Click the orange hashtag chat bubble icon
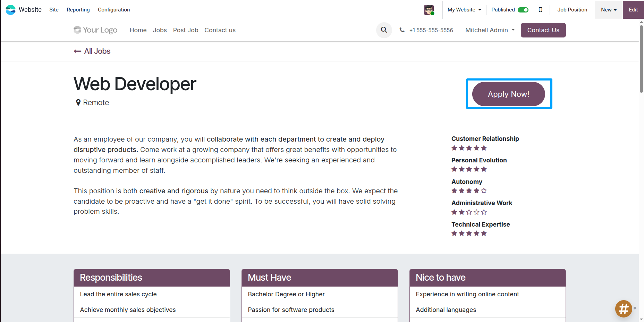The image size is (644, 322). coord(623,308)
